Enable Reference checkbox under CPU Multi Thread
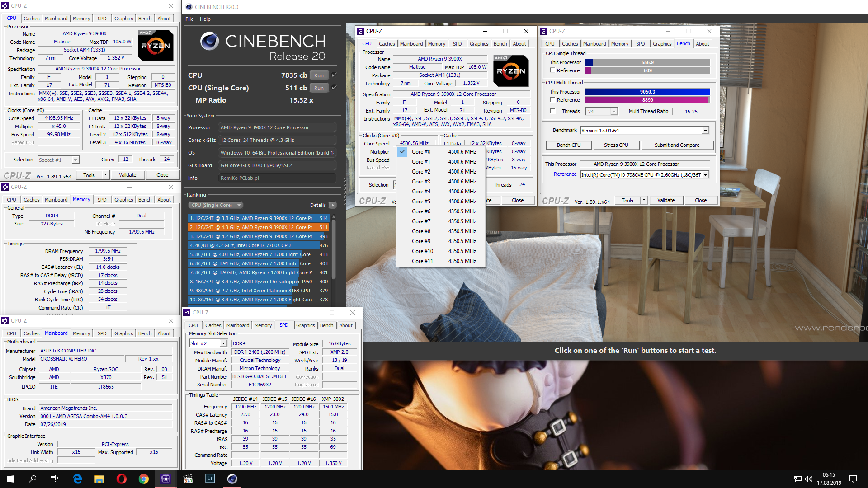The height and width of the screenshot is (488, 868). tap(552, 100)
